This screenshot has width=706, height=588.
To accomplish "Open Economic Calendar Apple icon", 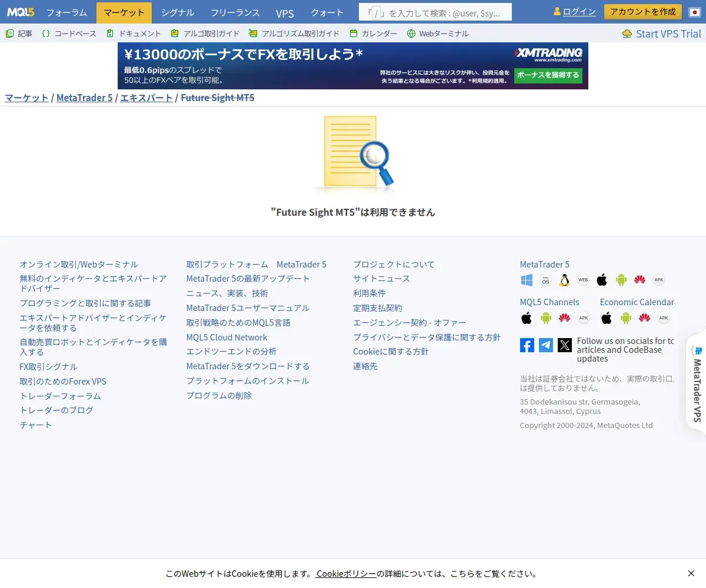I will [607, 318].
